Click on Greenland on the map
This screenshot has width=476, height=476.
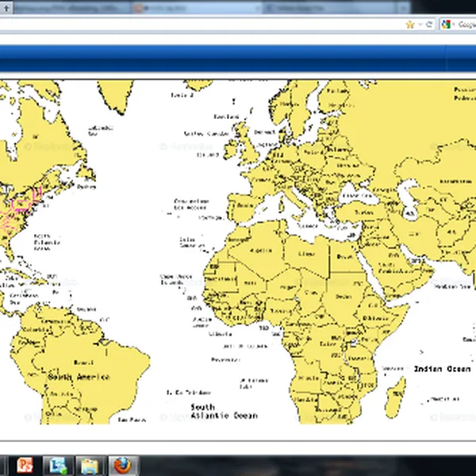pos(119,95)
